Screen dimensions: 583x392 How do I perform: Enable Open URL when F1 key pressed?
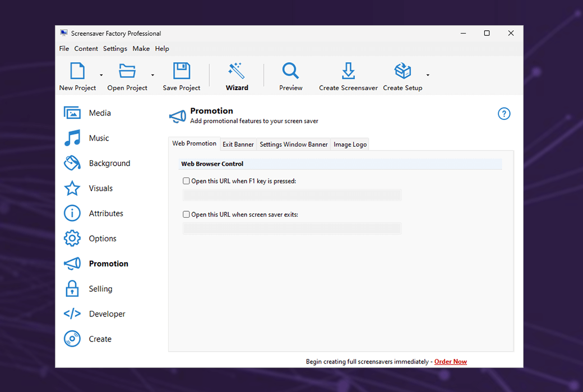[x=186, y=181]
